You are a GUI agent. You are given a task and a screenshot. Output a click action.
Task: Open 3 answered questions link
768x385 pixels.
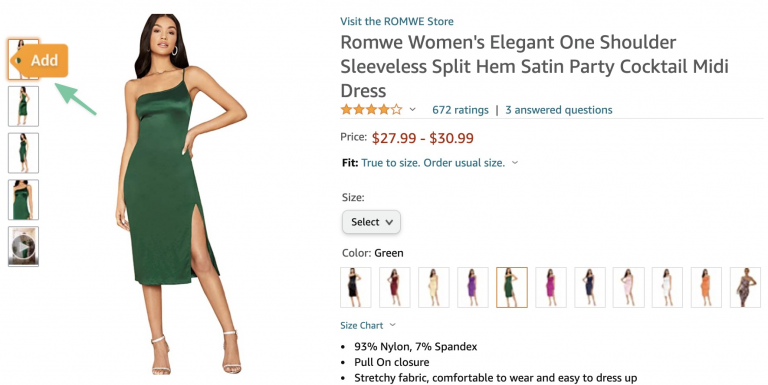pyautogui.click(x=559, y=110)
